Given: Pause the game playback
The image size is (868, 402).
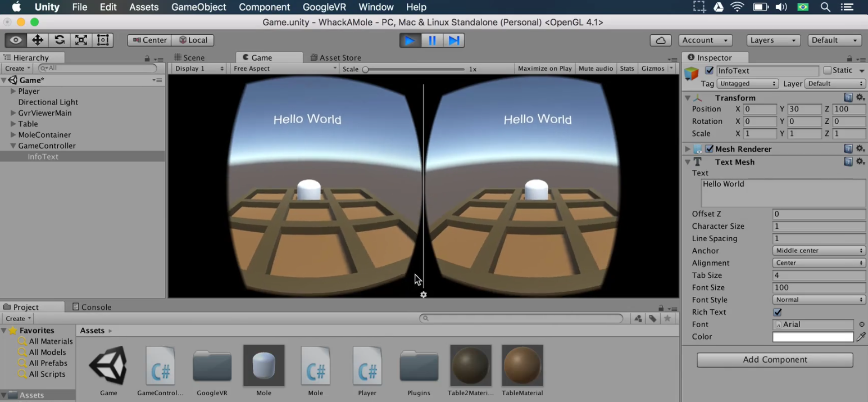Looking at the screenshot, I should tap(431, 40).
